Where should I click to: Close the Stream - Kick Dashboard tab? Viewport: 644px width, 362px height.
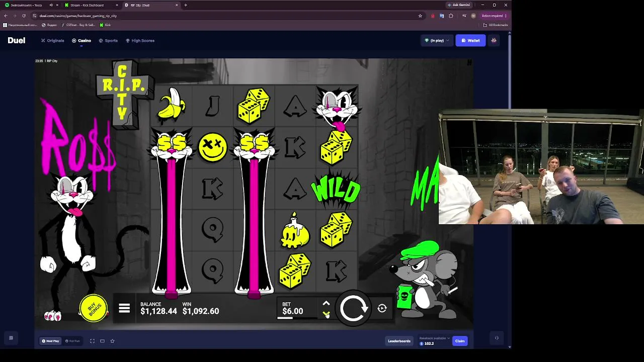tap(117, 5)
